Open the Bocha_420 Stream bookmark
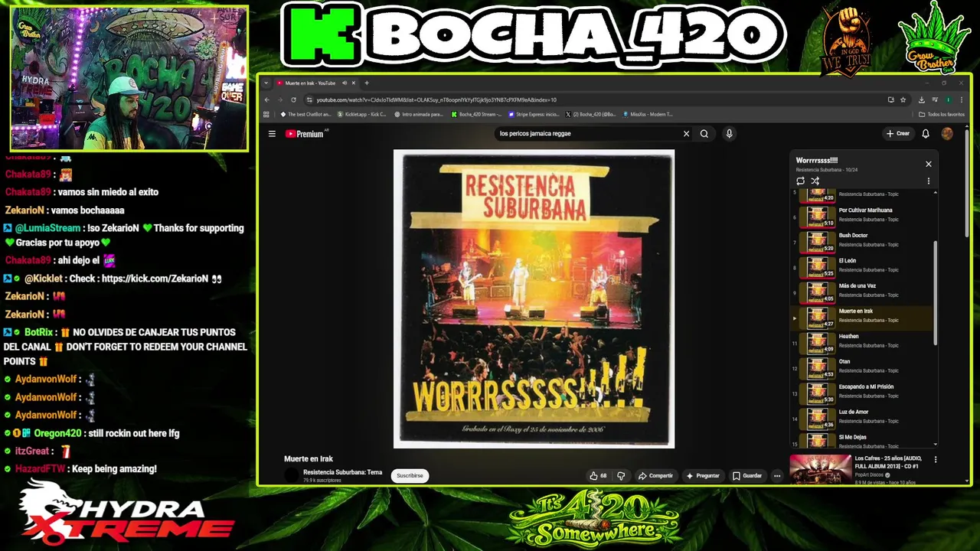The width and height of the screenshot is (980, 551). [x=476, y=115]
